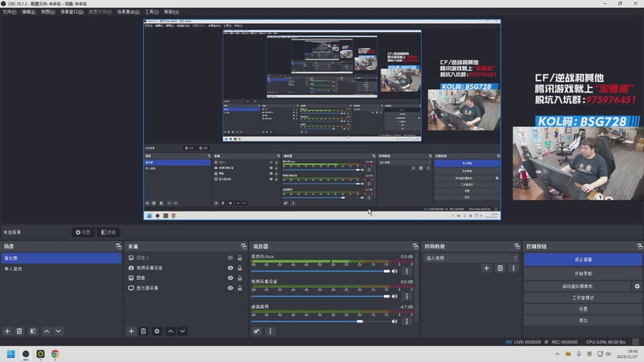
Task: Mute 视频采集设备 channel in the mixer
Action: click(x=394, y=296)
